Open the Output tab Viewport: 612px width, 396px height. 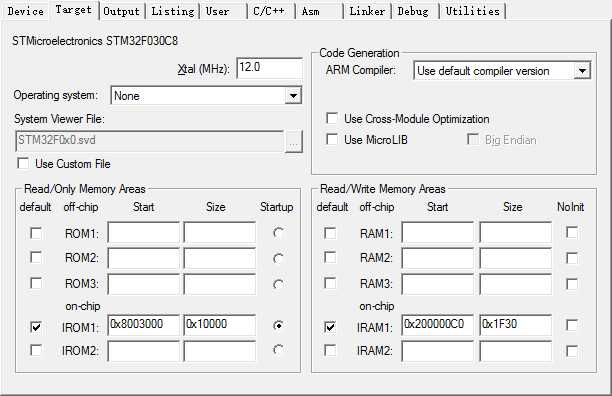pos(121,11)
